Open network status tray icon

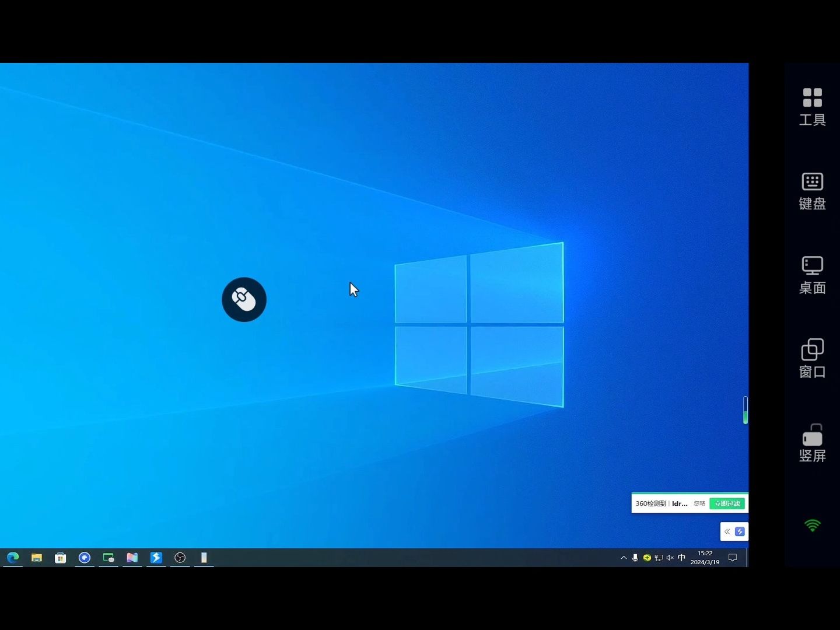click(x=659, y=558)
